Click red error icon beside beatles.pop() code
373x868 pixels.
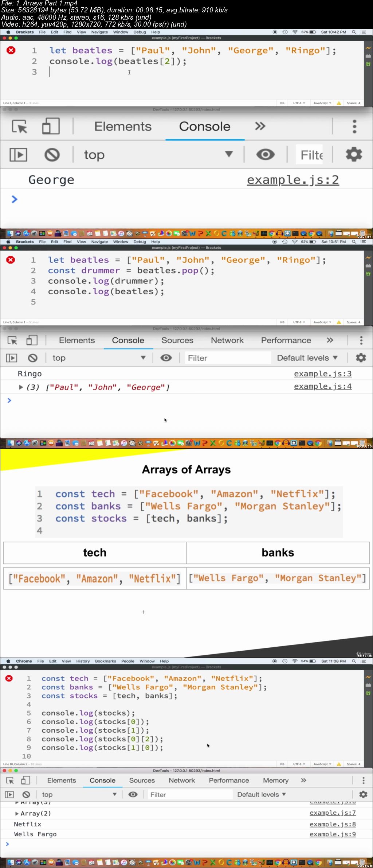click(11, 260)
